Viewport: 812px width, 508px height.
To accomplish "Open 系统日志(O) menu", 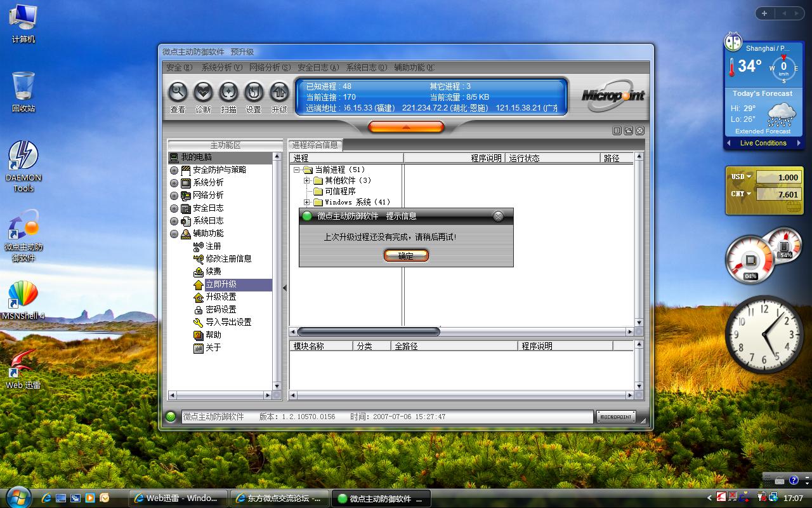I will 367,67.
